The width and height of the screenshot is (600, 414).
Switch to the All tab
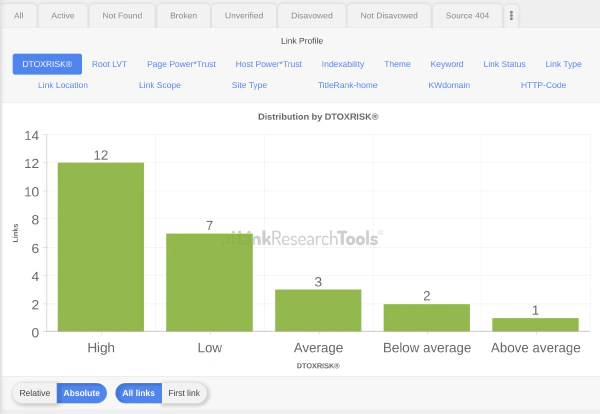pyautogui.click(x=18, y=16)
